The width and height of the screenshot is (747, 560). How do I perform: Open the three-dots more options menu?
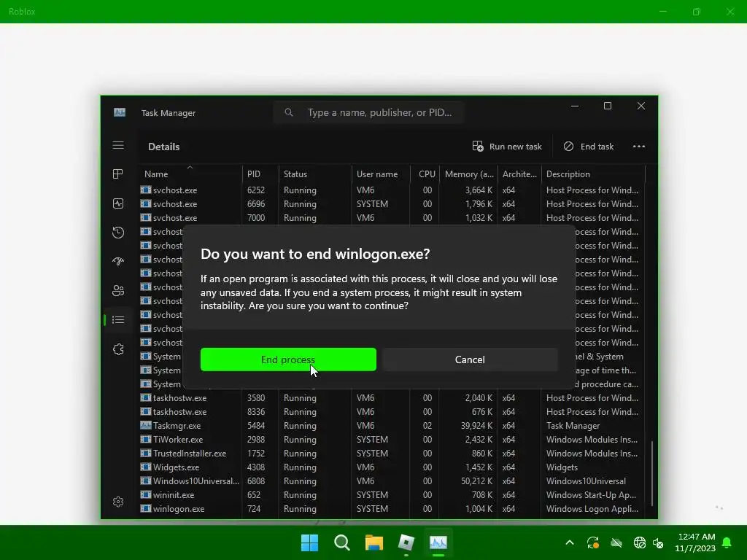click(639, 146)
